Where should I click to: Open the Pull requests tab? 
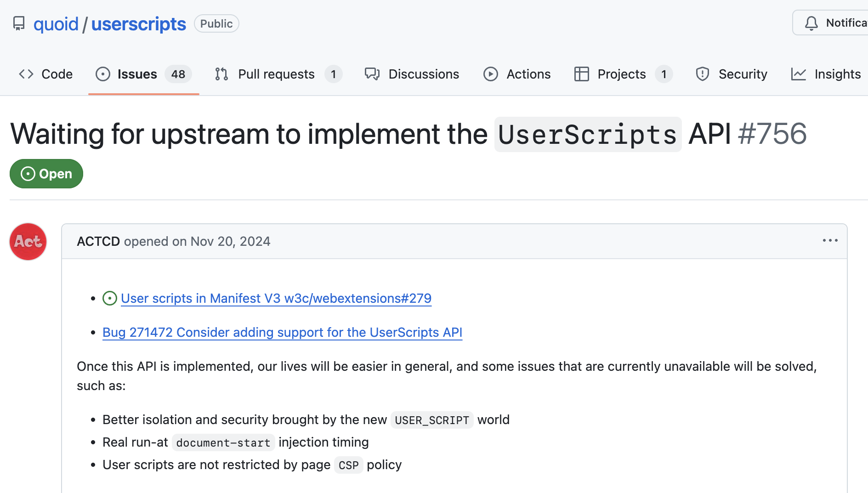coord(278,74)
